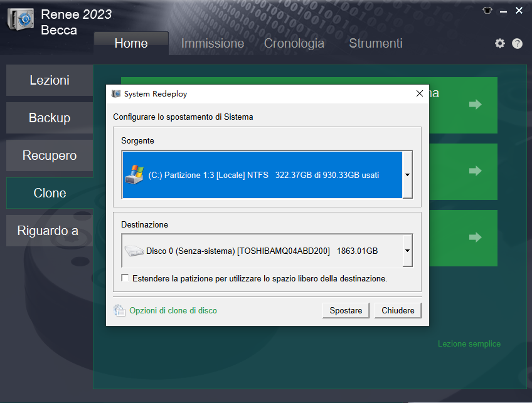Click the Sorgente label
The image size is (532, 403).
137,140
